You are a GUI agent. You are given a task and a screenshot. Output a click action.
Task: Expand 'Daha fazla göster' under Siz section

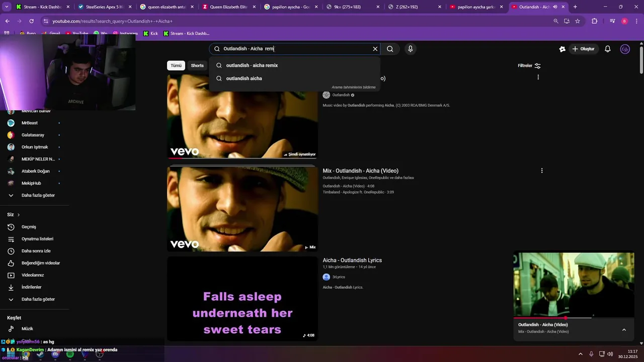pyautogui.click(x=34, y=299)
